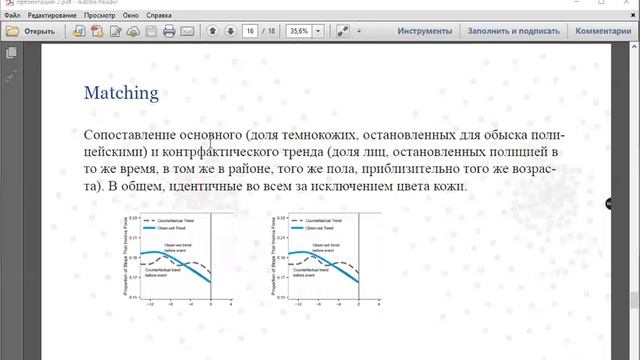
Task: Go to next page arrow
Action: [230, 31]
